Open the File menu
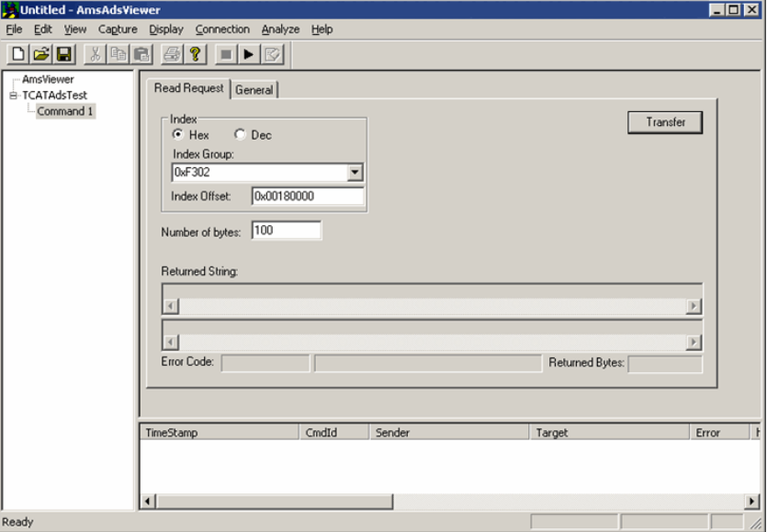The height and width of the screenshot is (532, 767). [x=14, y=29]
